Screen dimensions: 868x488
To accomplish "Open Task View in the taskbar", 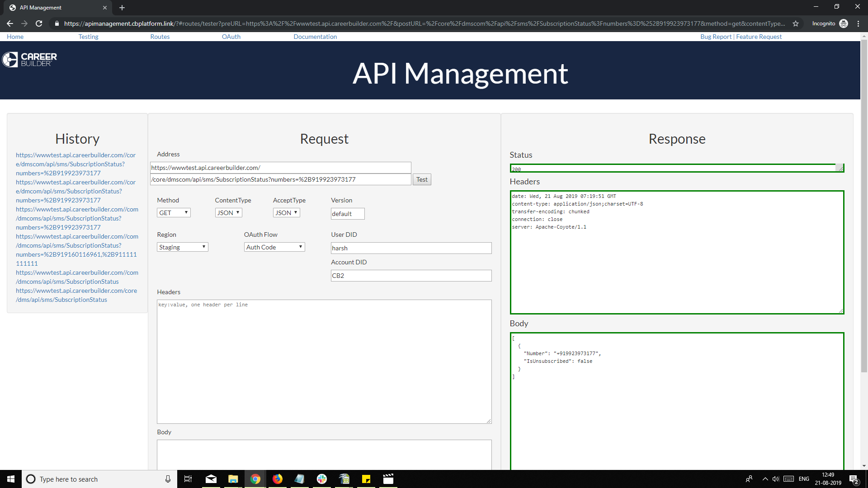I will click(x=188, y=479).
